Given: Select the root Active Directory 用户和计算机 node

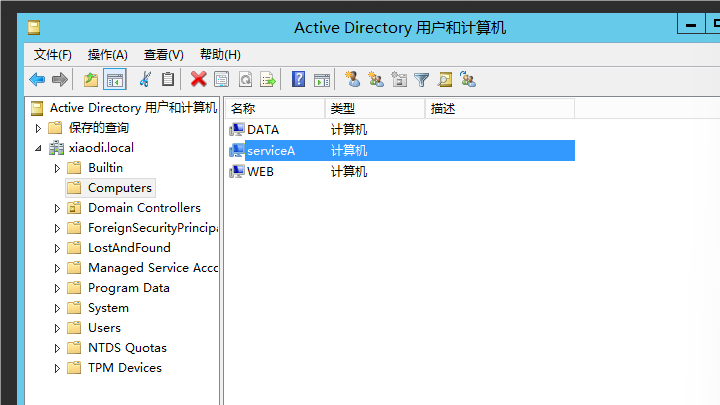Looking at the screenshot, I should (133, 108).
